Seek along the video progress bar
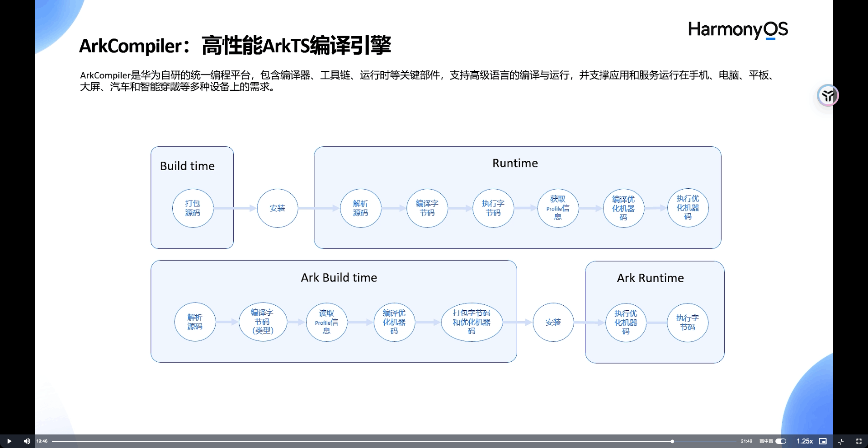The width and height of the screenshot is (868, 448). [394, 441]
